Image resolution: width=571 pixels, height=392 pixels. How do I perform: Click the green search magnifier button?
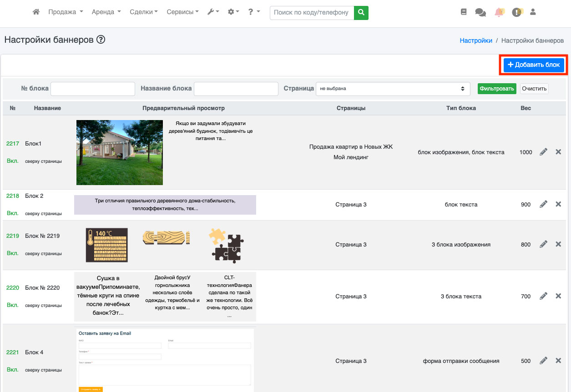(361, 13)
